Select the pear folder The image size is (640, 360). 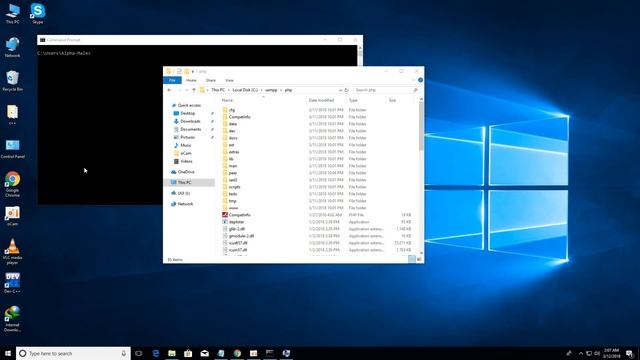tap(233, 173)
